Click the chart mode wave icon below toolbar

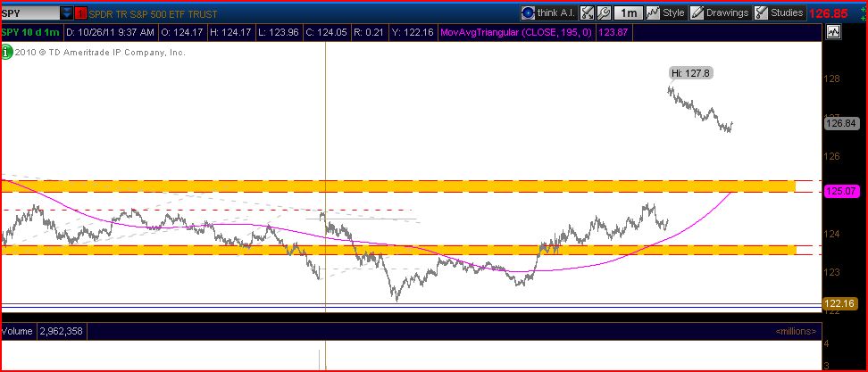833,32
